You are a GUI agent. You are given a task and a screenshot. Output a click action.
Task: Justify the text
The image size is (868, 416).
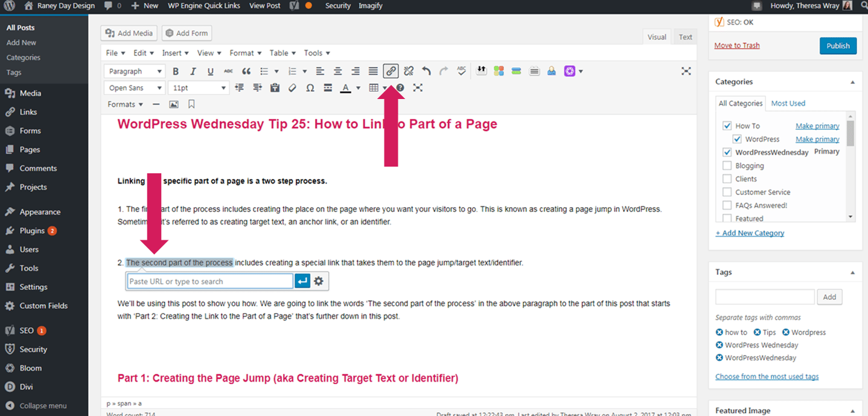[374, 71]
